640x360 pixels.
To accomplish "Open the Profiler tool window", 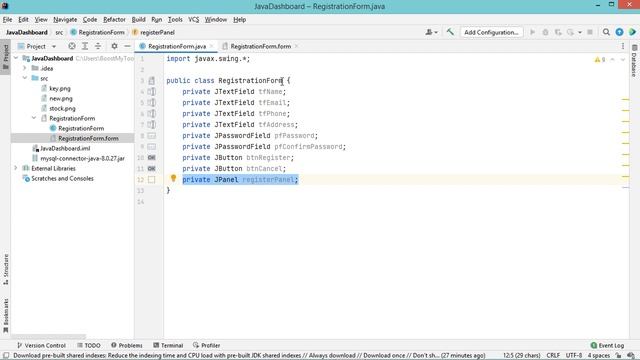I will click(206, 345).
